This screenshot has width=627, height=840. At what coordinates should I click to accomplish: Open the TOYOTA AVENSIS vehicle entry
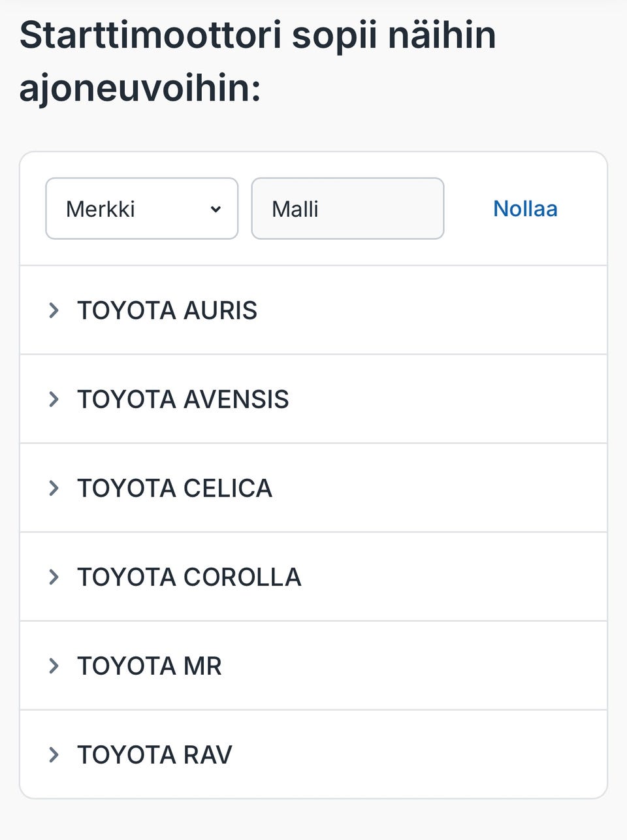click(183, 399)
